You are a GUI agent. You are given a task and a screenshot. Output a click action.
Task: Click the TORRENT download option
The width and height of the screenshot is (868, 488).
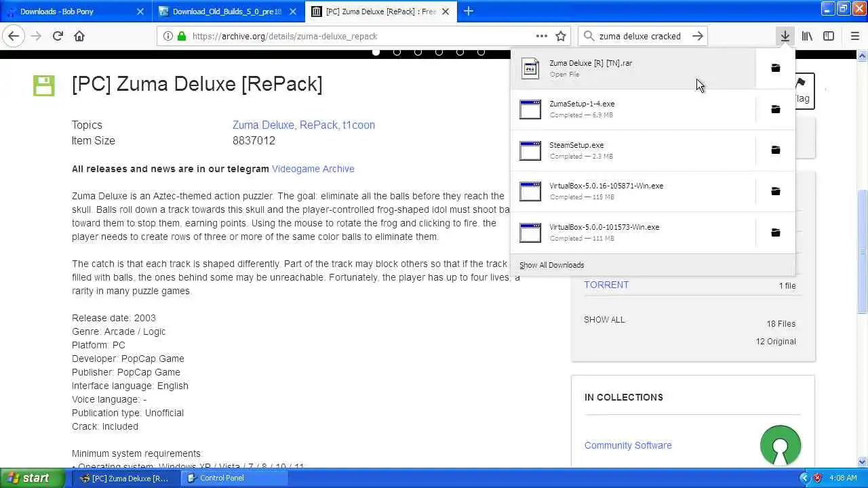pyautogui.click(x=606, y=285)
